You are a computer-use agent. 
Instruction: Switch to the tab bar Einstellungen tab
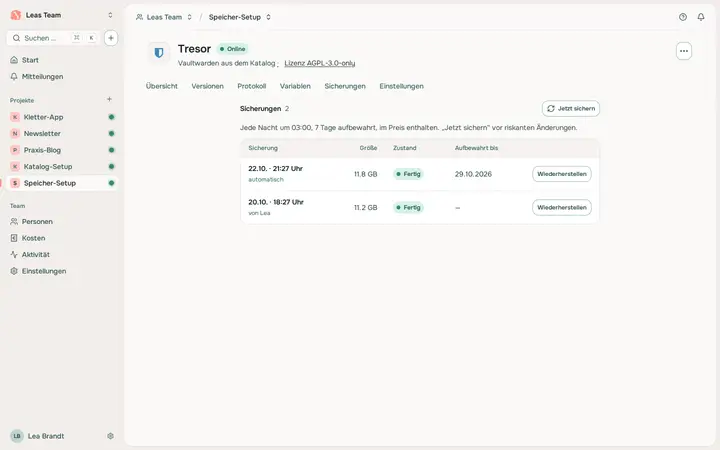(401, 86)
